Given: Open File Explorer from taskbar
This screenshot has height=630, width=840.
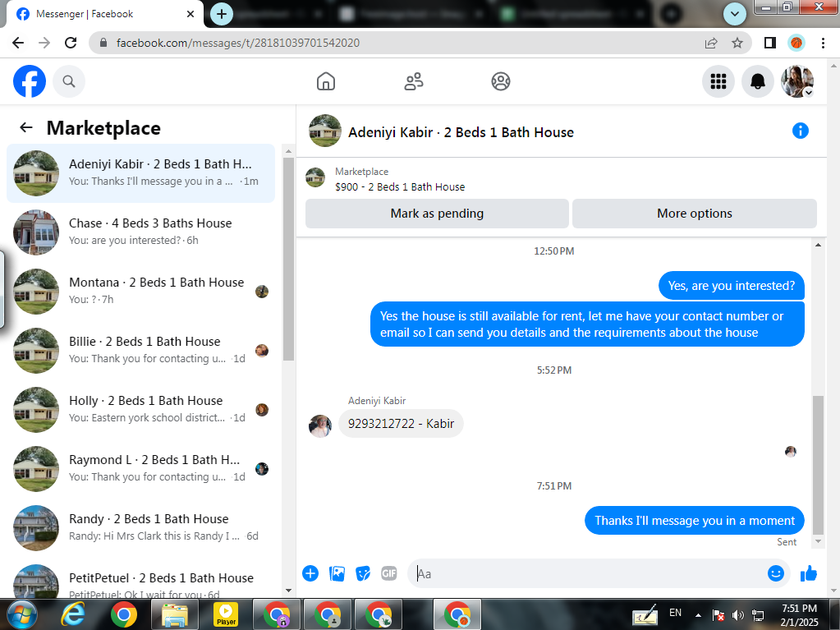Looking at the screenshot, I should pyautogui.click(x=175, y=614).
